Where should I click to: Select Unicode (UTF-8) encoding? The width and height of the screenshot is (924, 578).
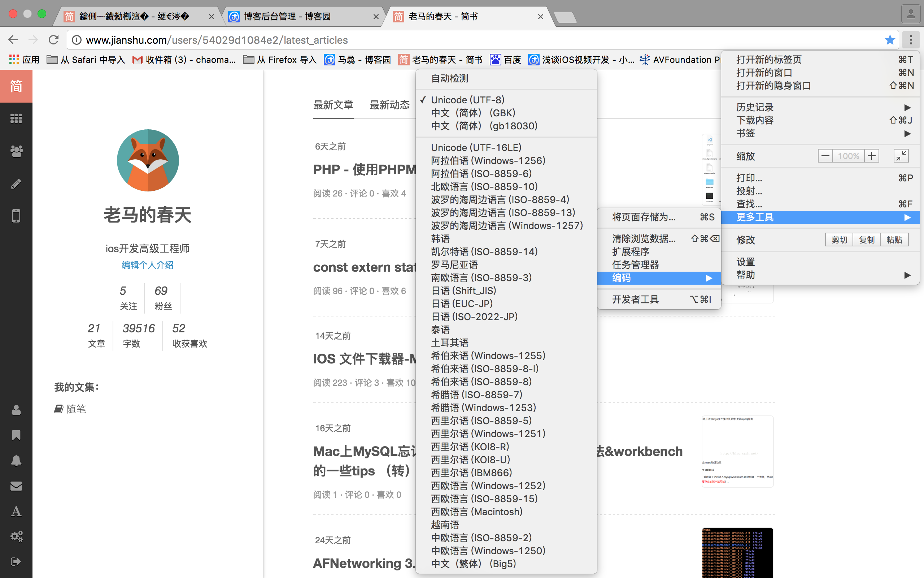click(x=506, y=100)
